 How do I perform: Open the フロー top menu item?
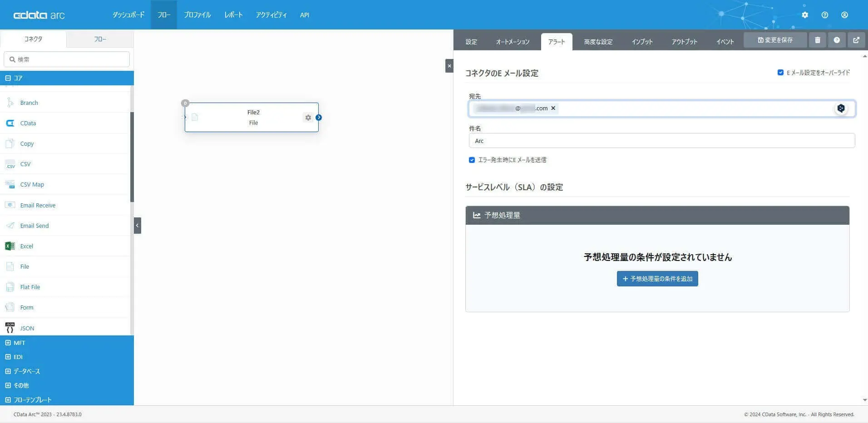(164, 15)
